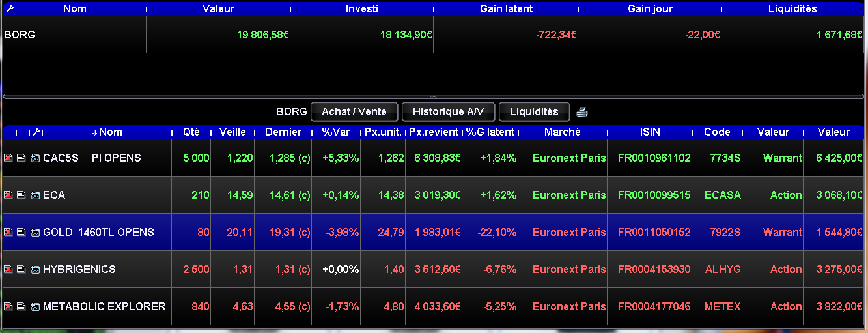Click liquidity amount 1 671,68€
Screen dimensions: 868x333
[839, 35]
